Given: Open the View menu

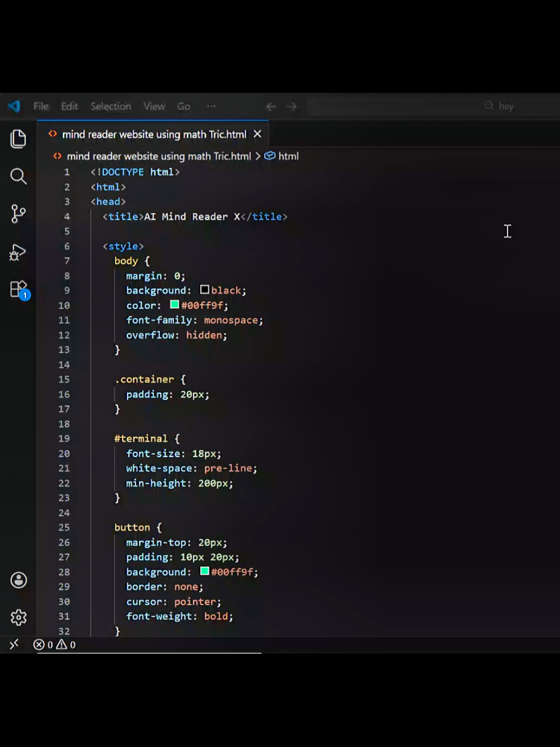Looking at the screenshot, I should [x=154, y=106].
